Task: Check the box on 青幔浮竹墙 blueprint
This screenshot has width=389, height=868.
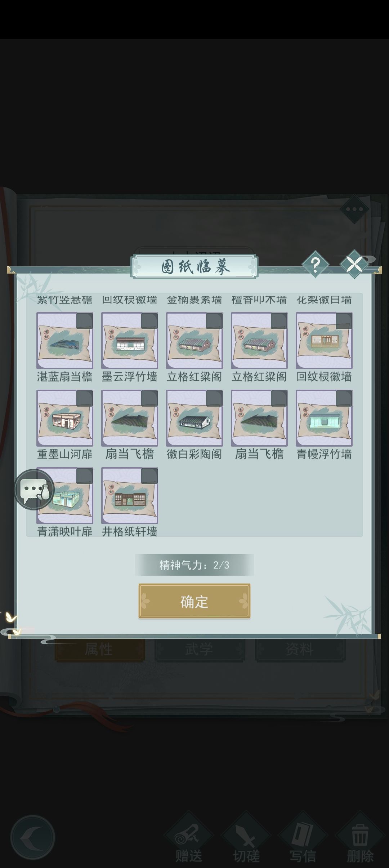Action: (x=344, y=398)
